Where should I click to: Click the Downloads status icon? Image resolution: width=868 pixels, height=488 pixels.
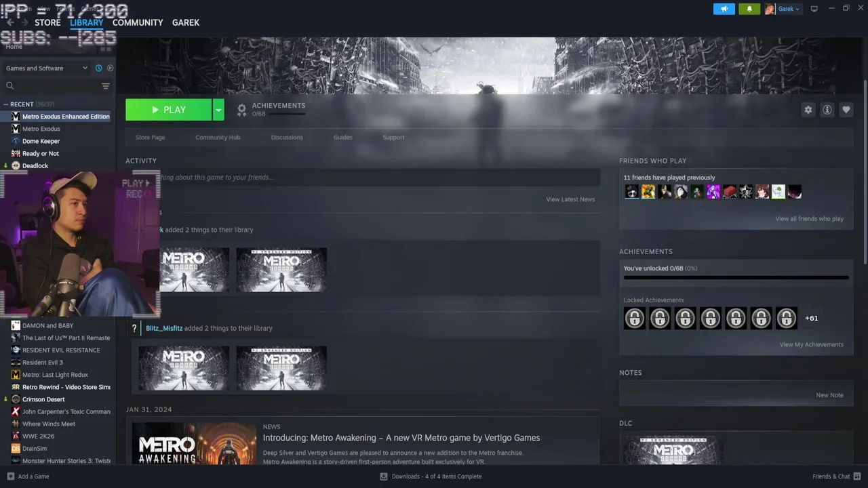pos(384,476)
